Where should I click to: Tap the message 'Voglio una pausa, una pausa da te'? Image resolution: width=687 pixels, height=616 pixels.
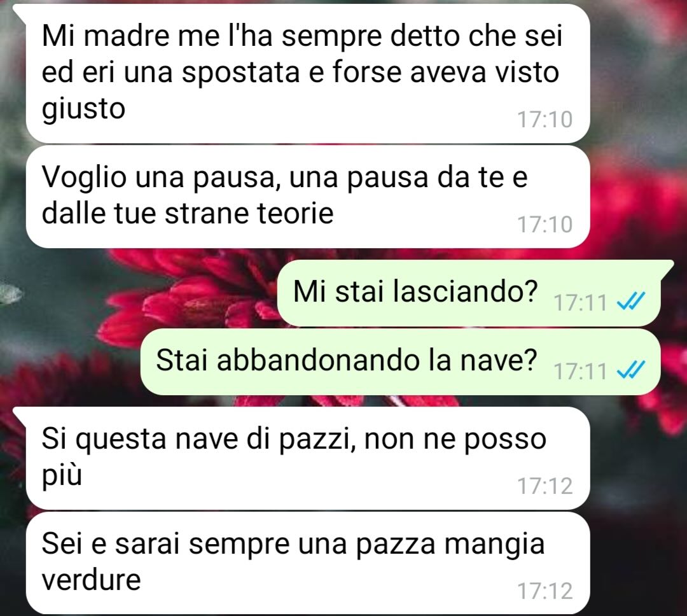pos(308,197)
